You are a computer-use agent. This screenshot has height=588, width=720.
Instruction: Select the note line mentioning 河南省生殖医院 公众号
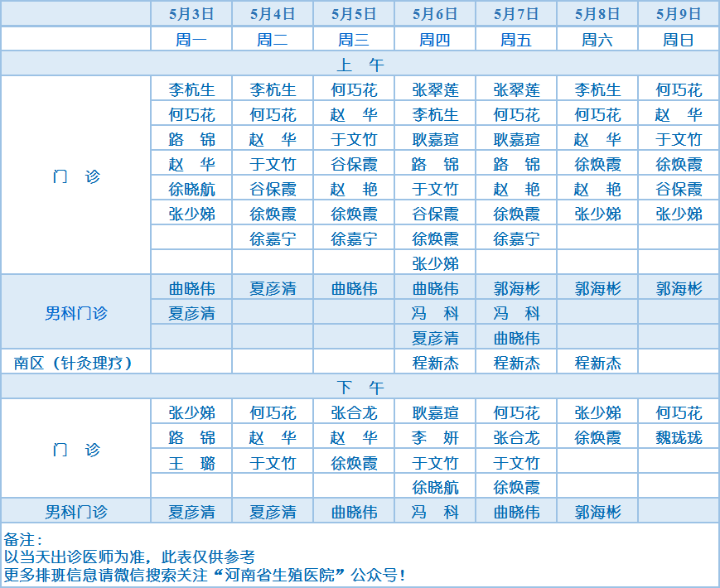pos(205,575)
